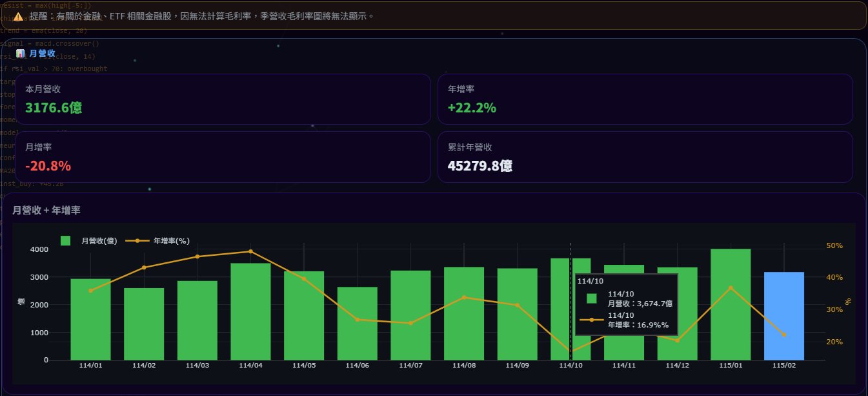Click the green 月營收 legend swatch
This screenshot has width=868, height=396.
pyautogui.click(x=65, y=241)
